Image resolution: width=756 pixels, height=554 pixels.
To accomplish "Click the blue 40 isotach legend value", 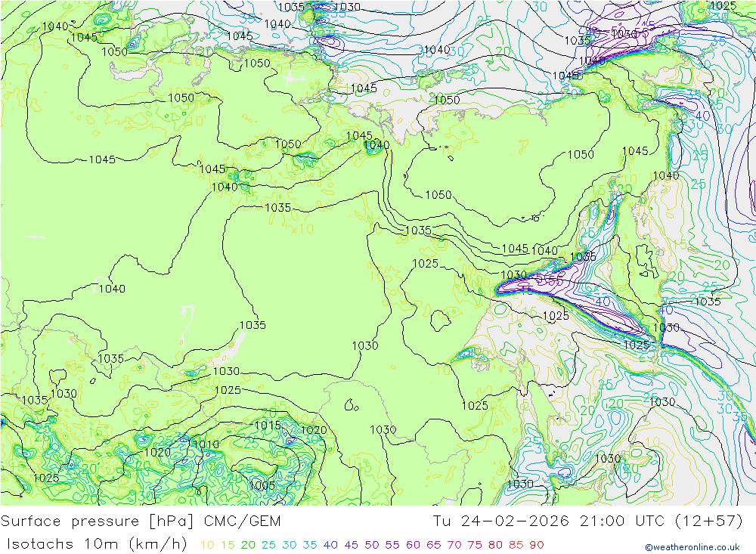I will pyautogui.click(x=331, y=545).
